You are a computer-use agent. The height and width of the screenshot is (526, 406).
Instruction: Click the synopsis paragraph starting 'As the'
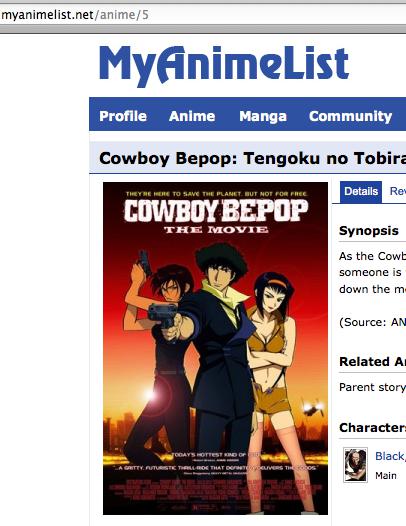coord(372,273)
